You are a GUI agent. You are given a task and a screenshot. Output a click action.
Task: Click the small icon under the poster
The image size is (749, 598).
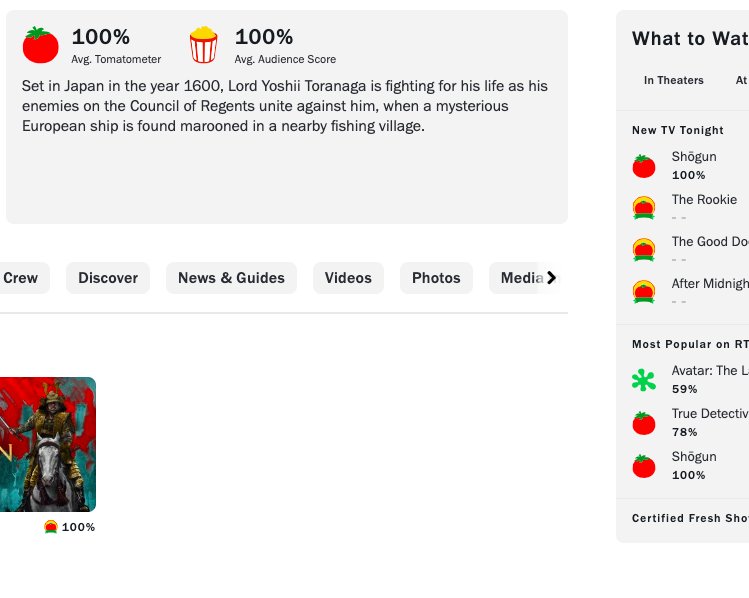pos(51,527)
